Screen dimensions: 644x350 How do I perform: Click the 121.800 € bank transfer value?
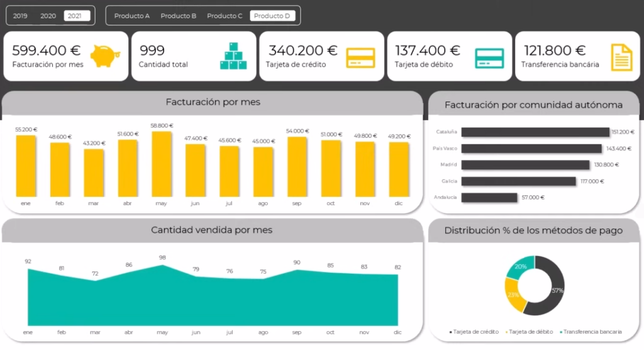click(555, 50)
